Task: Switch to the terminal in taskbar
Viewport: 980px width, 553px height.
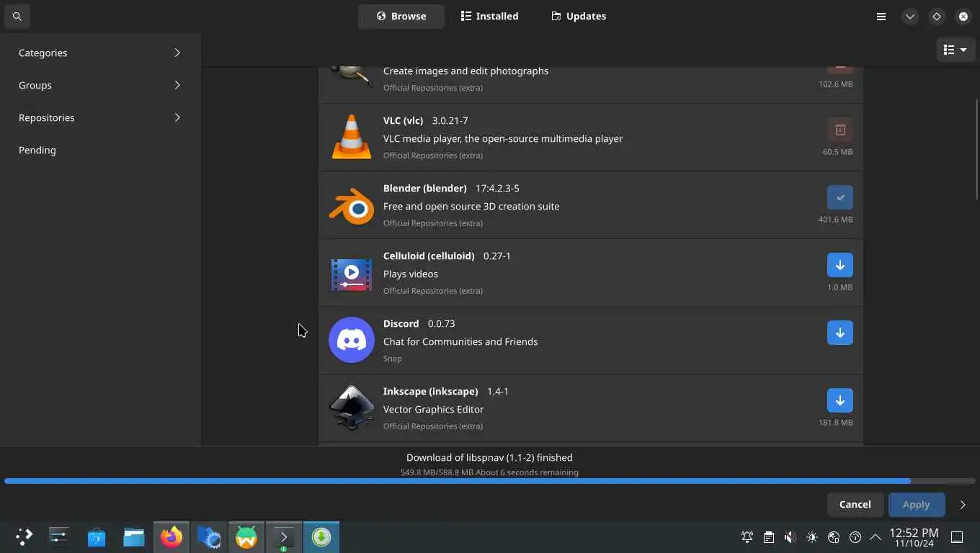Action: point(284,536)
